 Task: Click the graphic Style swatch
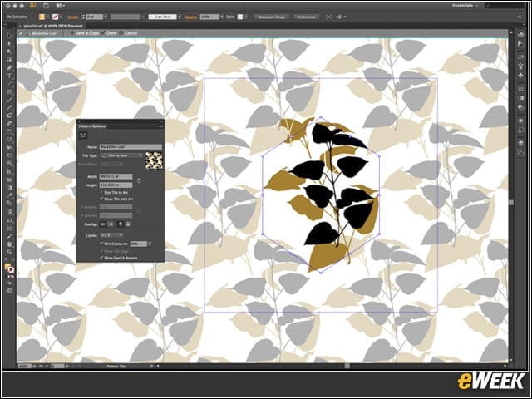[x=240, y=17]
